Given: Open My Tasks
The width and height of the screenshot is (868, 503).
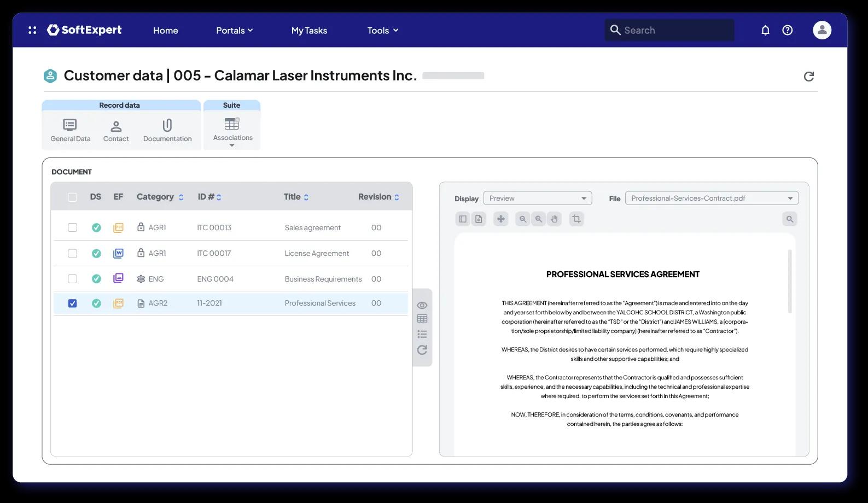Looking at the screenshot, I should click(309, 31).
